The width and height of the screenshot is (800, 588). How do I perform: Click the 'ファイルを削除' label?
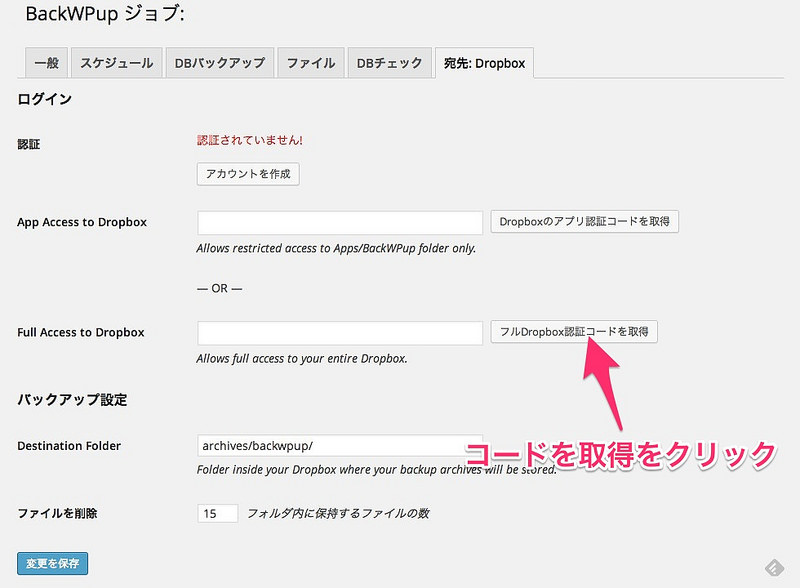[x=57, y=513]
